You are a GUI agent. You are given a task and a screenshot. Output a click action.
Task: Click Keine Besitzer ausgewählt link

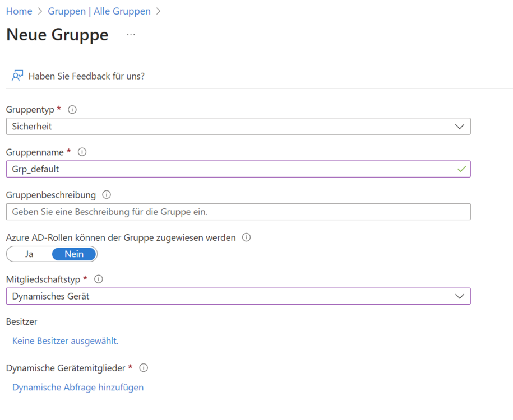click(x=65, y=341)
